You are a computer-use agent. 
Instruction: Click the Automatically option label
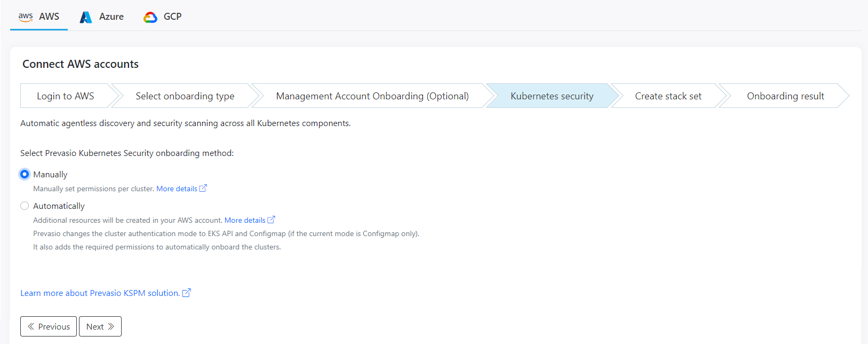point(59,206)
